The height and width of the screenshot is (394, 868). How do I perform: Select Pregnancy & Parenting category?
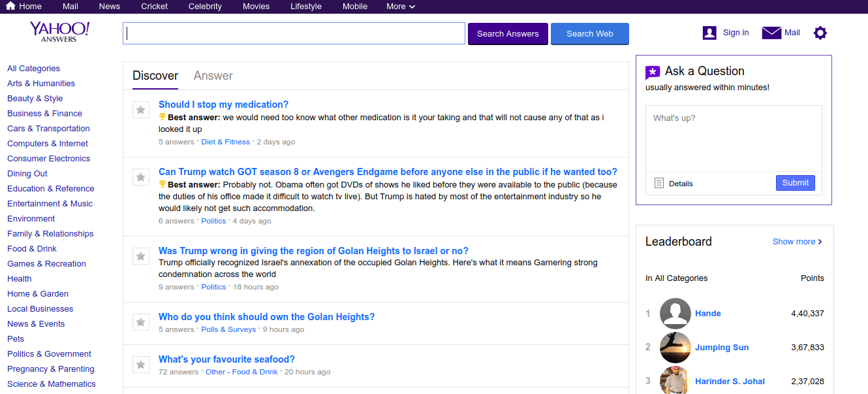coord(51,369)
